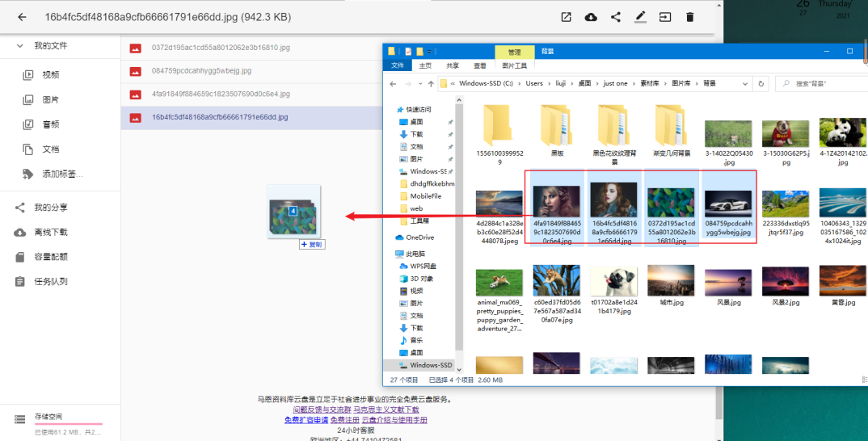Click Users breadcrumb in address bar
This screenshot has width=868, height=441.
tap(534, 83)
